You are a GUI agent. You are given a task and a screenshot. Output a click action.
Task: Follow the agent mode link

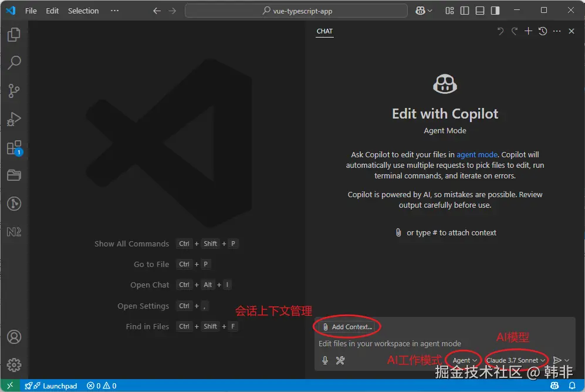[x=477, y=154]
